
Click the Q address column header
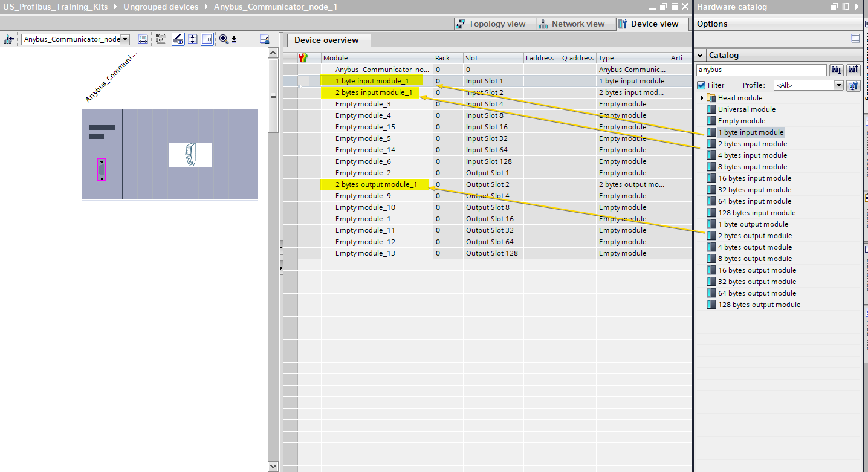[578, 58]
